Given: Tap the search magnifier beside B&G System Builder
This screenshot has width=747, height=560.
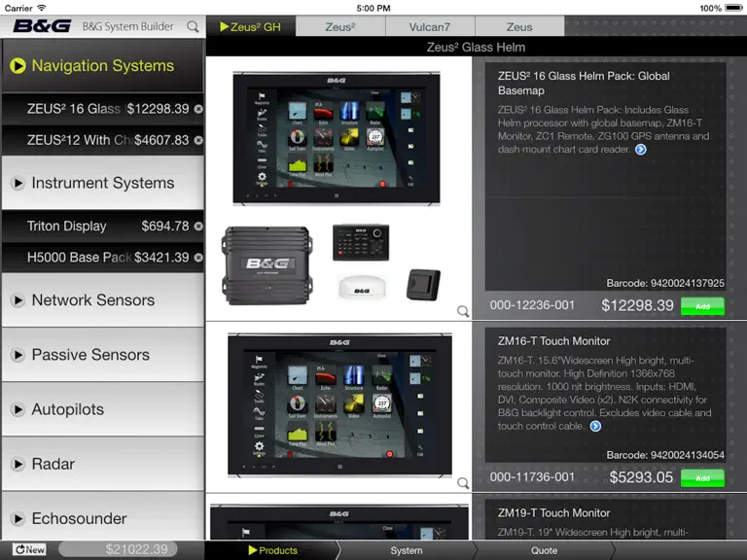Looking at the screenshot, I should pyautogui.click(x=193, y=26).
